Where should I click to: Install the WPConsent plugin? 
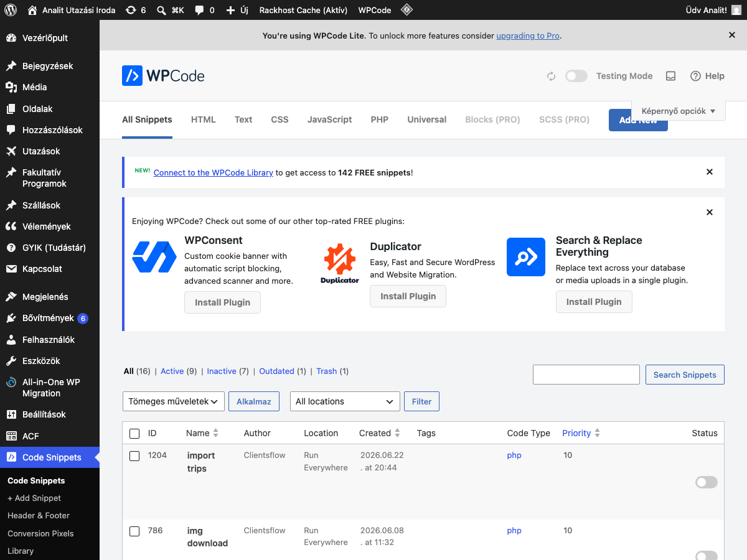tap(222, 302)
